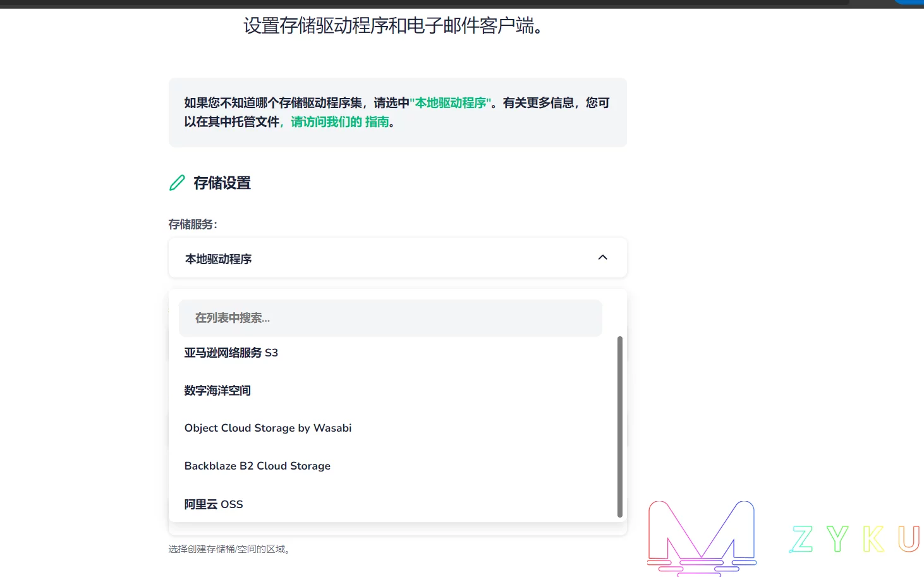Click the grey info box starting 如果您不知道
This screenshot has width=924, height=577.
[397, 112]
